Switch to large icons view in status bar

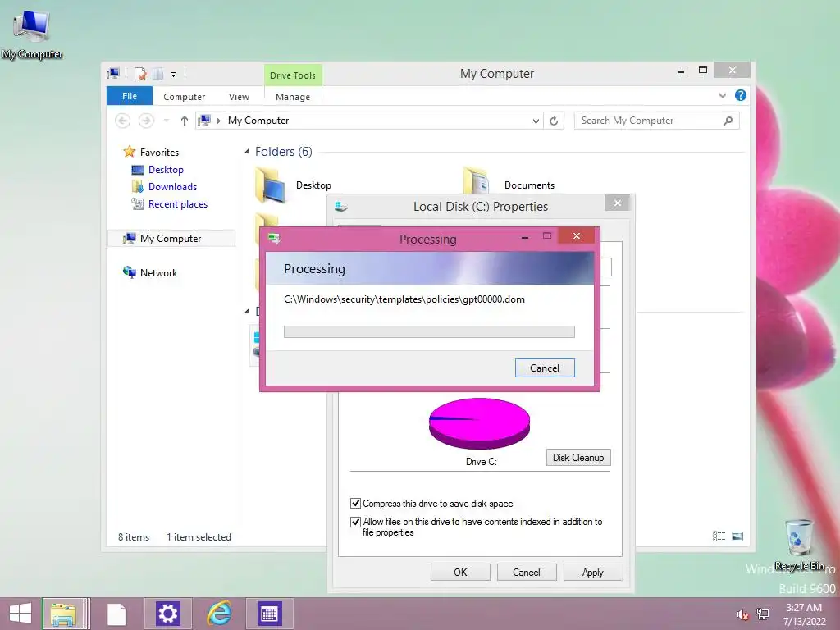[x=737, y=536]
